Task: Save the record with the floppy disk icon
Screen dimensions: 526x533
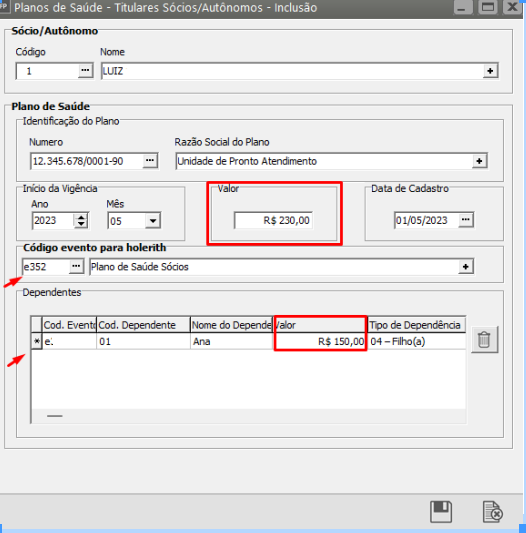Action: 441,512
